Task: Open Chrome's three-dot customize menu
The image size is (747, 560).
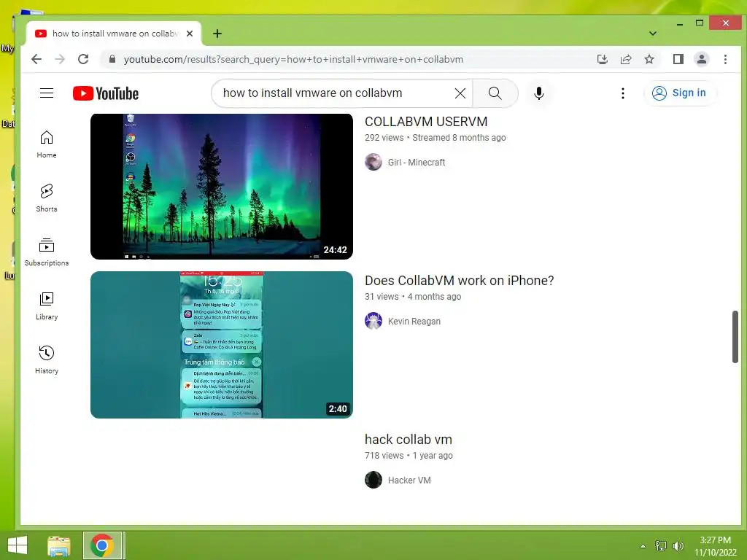Action: pyautogui.click(x=726, y=59)
